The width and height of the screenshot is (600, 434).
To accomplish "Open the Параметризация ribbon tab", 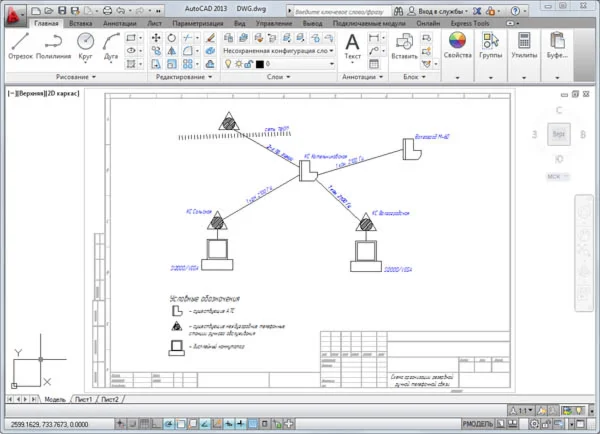I will [x=197, y=23].
